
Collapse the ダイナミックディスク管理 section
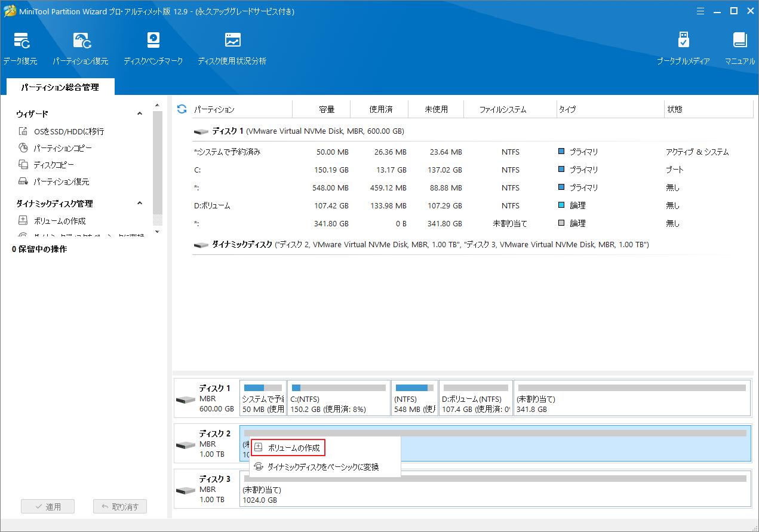point(139,203)
